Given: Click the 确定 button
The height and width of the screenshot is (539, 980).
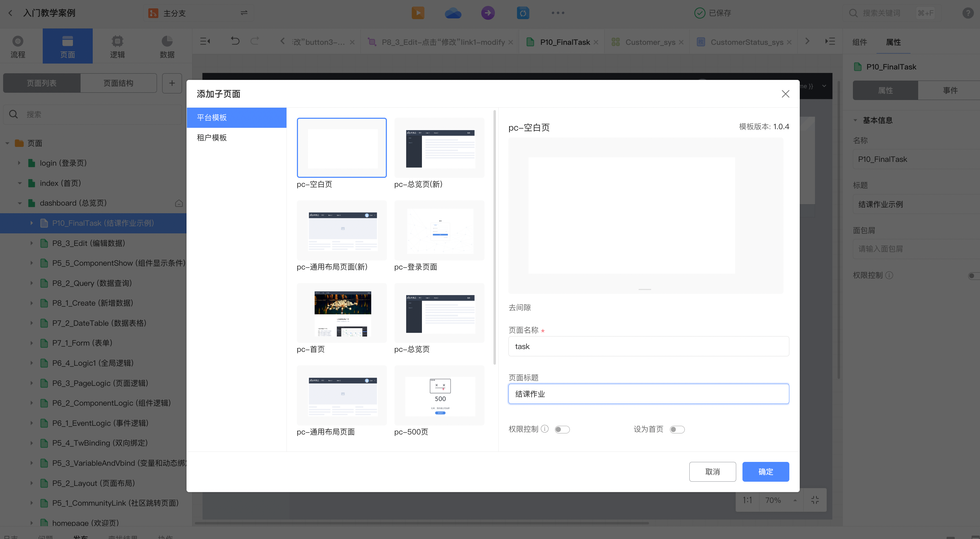Looking at the screenshot, I should (x=765, y=472).
